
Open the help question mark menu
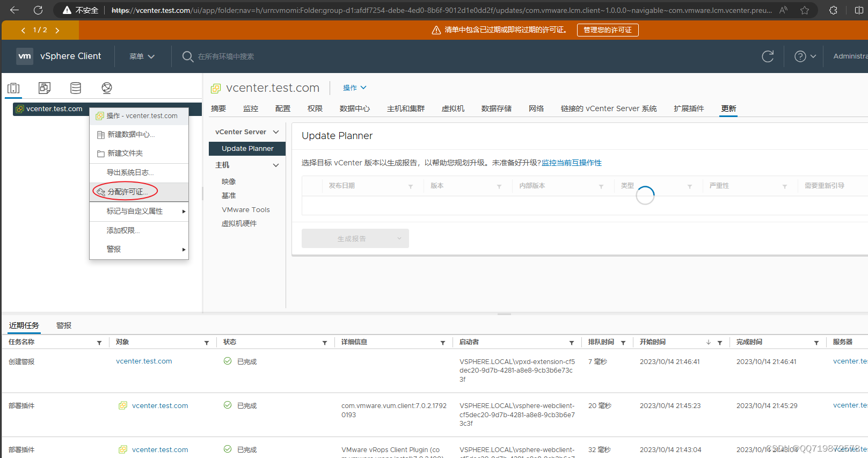[805, 56]
